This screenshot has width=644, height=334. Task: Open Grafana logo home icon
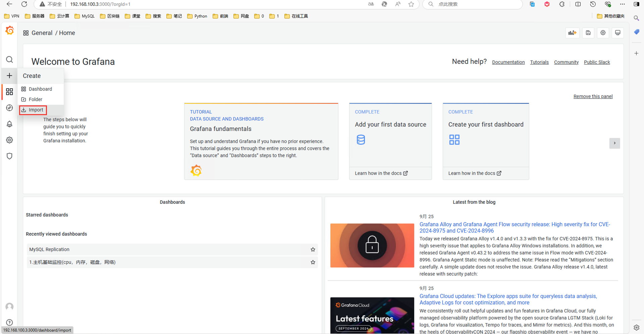click(x=10, y=31)
